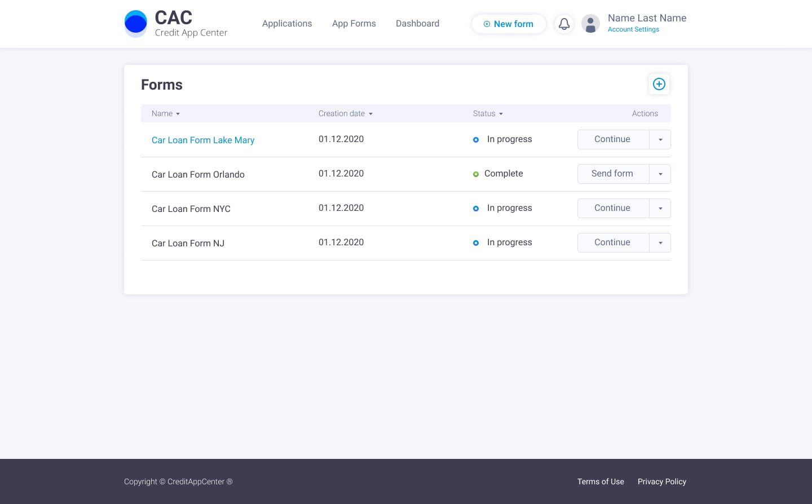Expand actions for Car Loan Form NYC

[660, 208]
